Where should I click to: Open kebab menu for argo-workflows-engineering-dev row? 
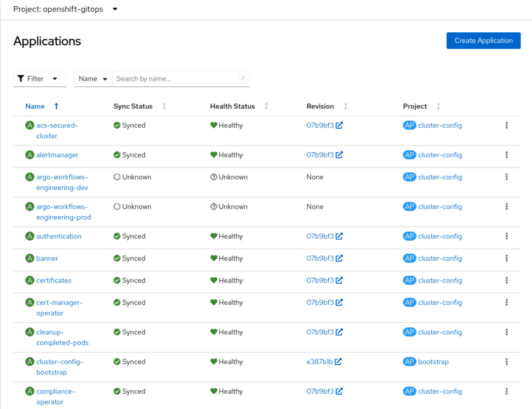tap(506, 177)
